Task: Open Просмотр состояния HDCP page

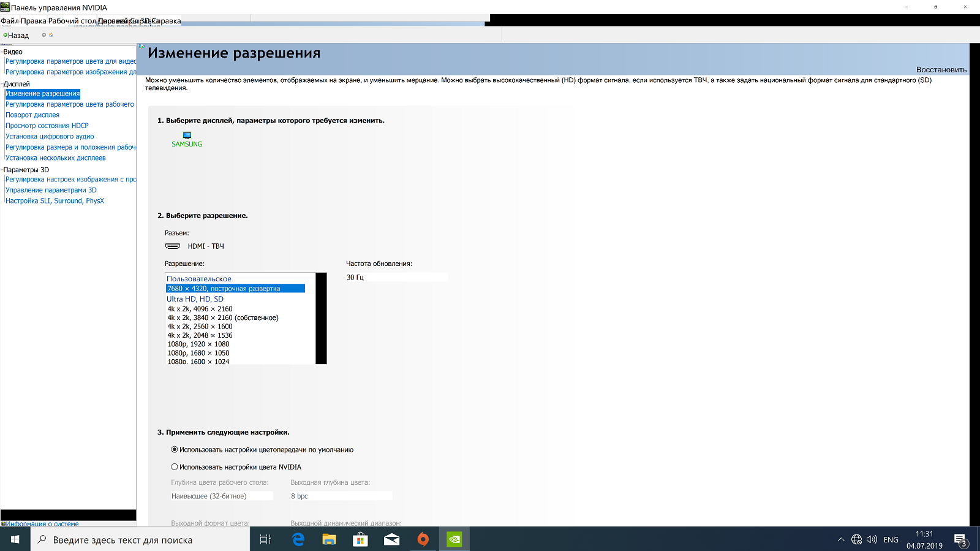Action: point(47,126)
